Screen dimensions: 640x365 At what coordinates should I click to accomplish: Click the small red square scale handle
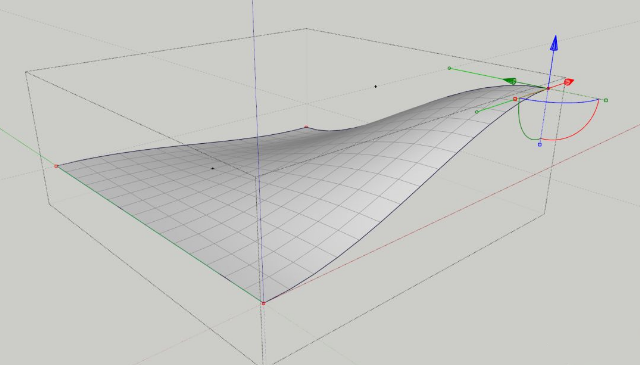click(x=515, y=99)
